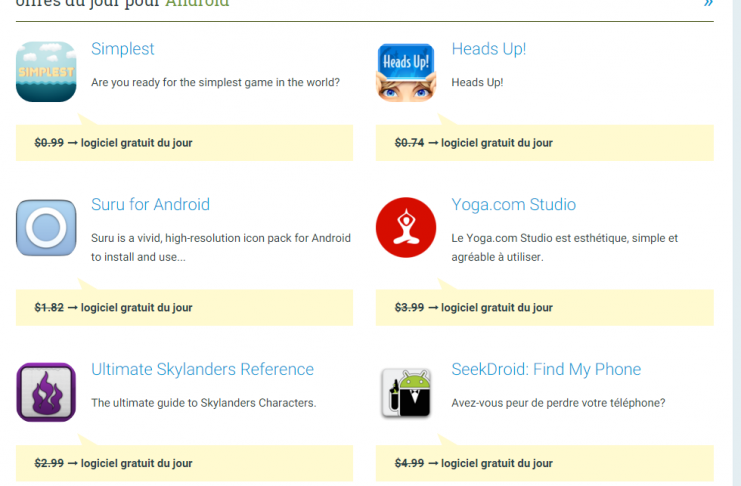Click the $0.74 free offer banner
This screenshot has width=741, height=486.
click(544, 143)
